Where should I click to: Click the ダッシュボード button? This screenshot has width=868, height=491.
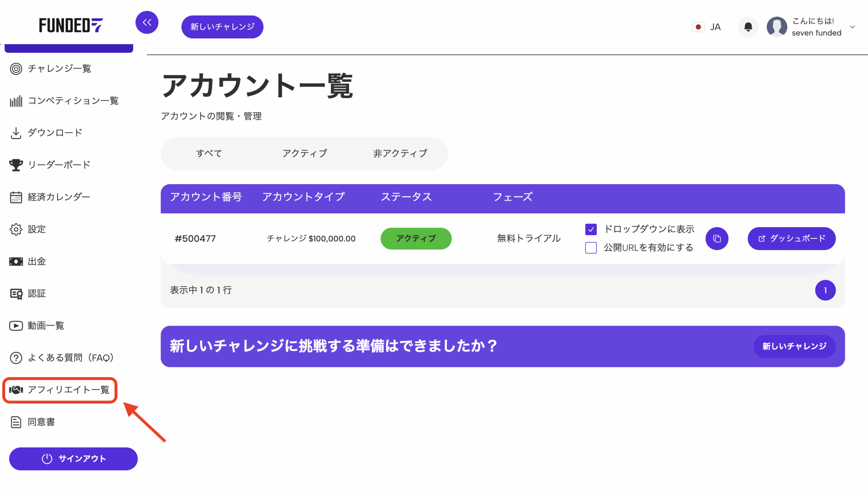tap(791, 239)
